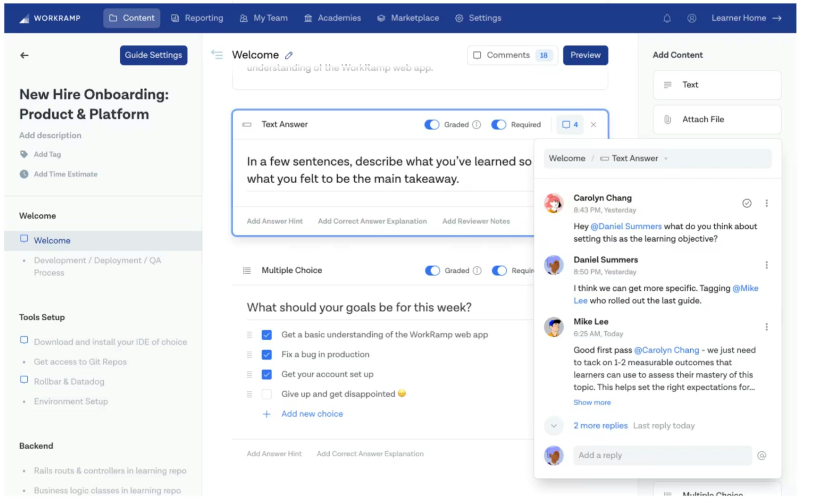This screenshot has width=824, height=504.
Task: Click the mention @ icon in reply box
Action: pos(762,455)
